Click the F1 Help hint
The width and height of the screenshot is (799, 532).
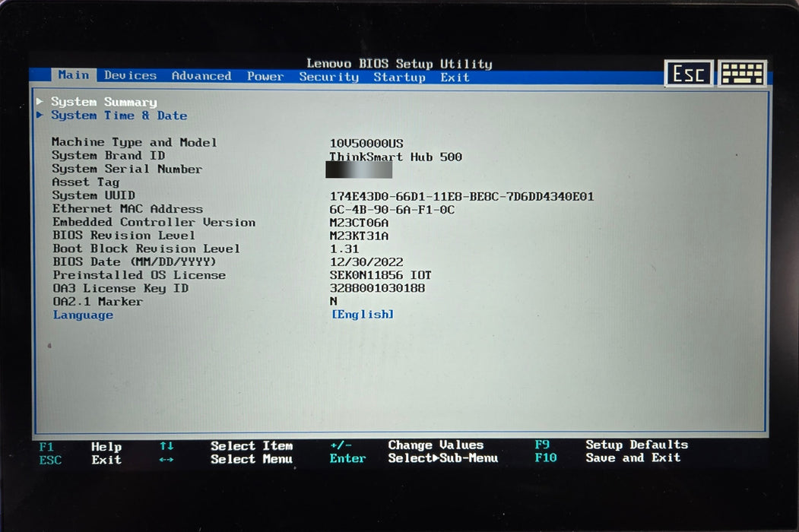point(80,447)
